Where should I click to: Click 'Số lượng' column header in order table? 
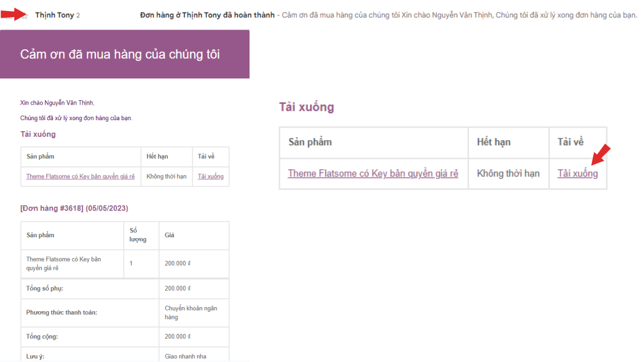click(x=138, y=235)
